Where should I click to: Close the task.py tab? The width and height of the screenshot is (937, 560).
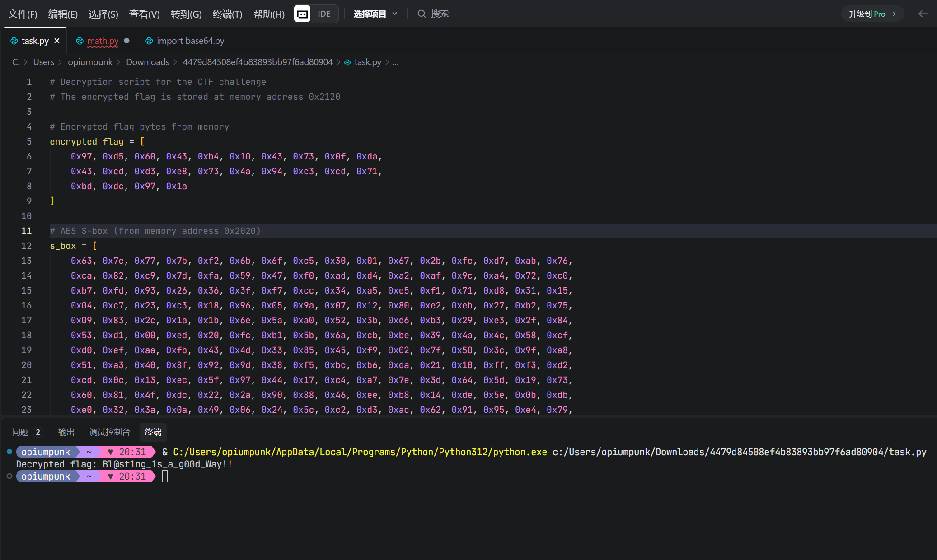57,41
